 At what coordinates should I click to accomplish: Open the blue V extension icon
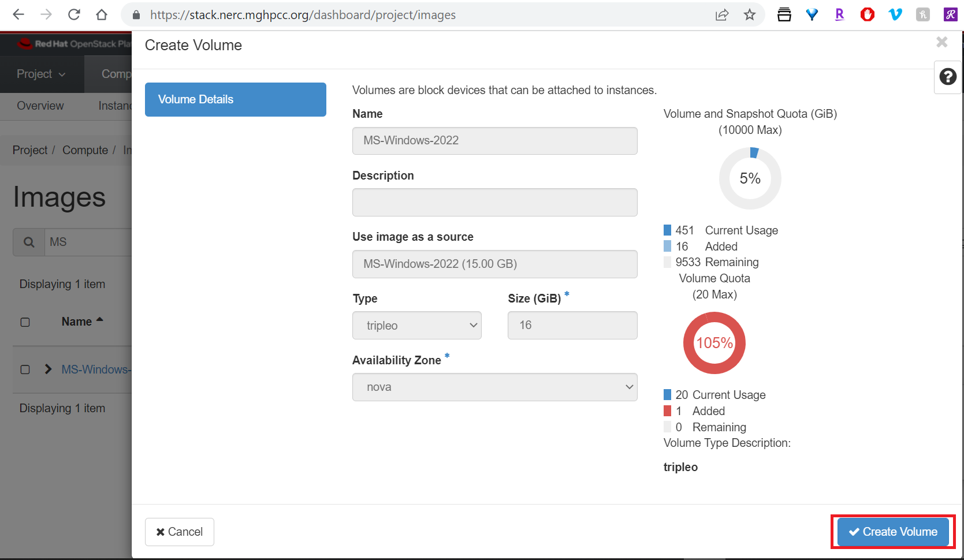point(895,15)
